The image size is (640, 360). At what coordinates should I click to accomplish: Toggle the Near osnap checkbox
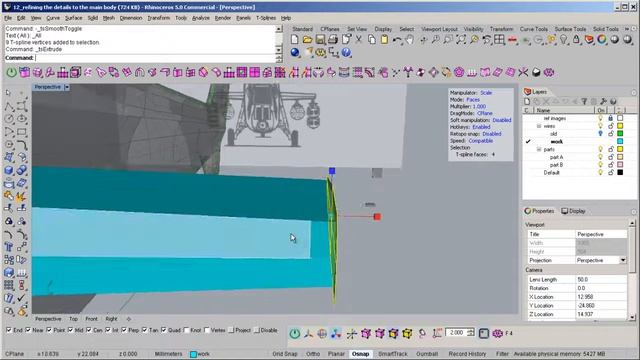point(28,330)
